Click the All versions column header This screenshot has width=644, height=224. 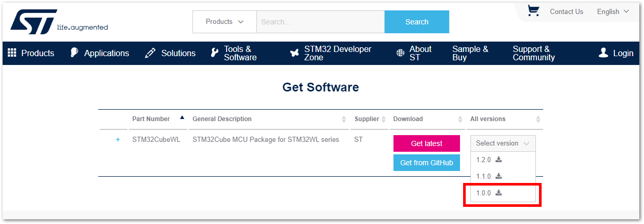click(x=488, y=119)
